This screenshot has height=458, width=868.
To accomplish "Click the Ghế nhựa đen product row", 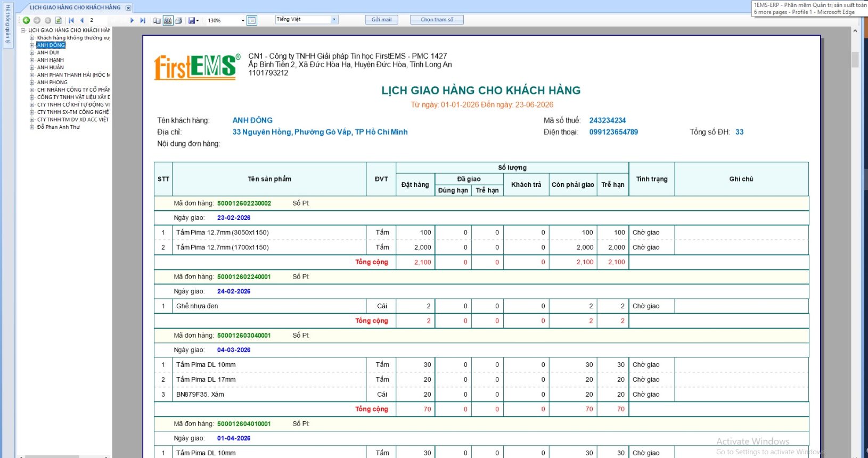I will click(x=481, y=306).
